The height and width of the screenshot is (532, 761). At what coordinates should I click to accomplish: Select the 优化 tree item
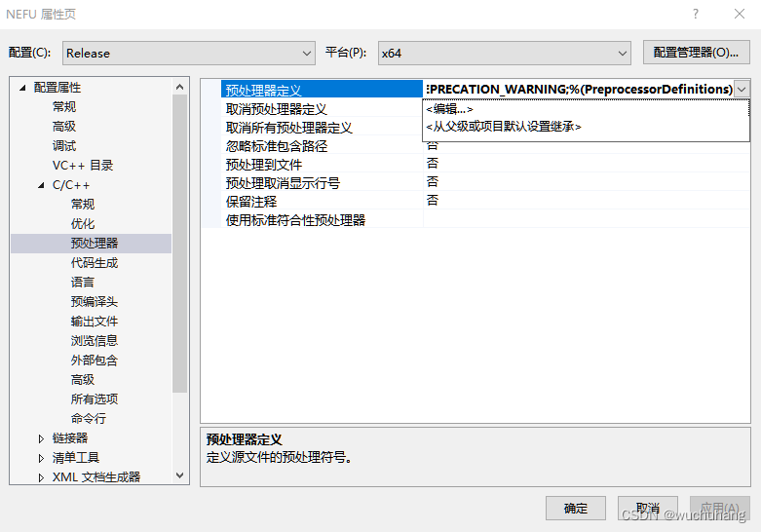[83, 223]
